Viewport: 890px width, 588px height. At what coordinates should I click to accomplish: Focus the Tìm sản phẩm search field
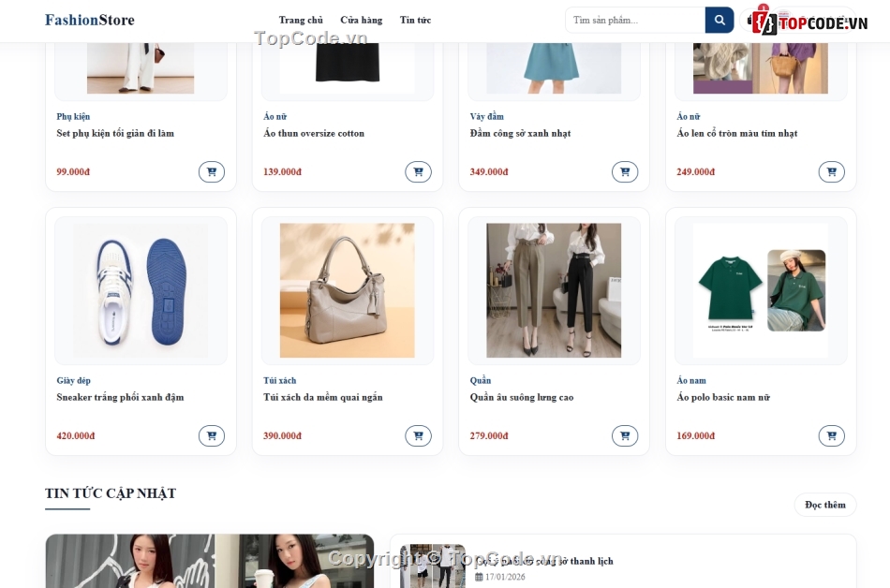pos(635,20)
